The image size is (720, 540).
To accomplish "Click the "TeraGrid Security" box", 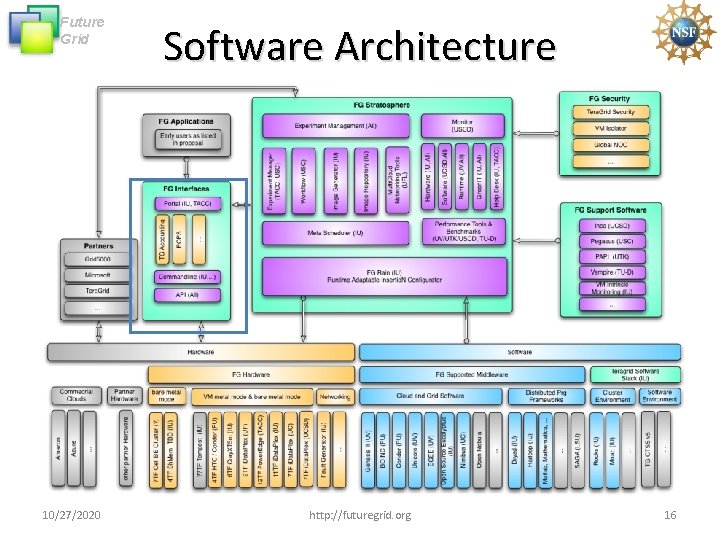I will pos(611,112).
